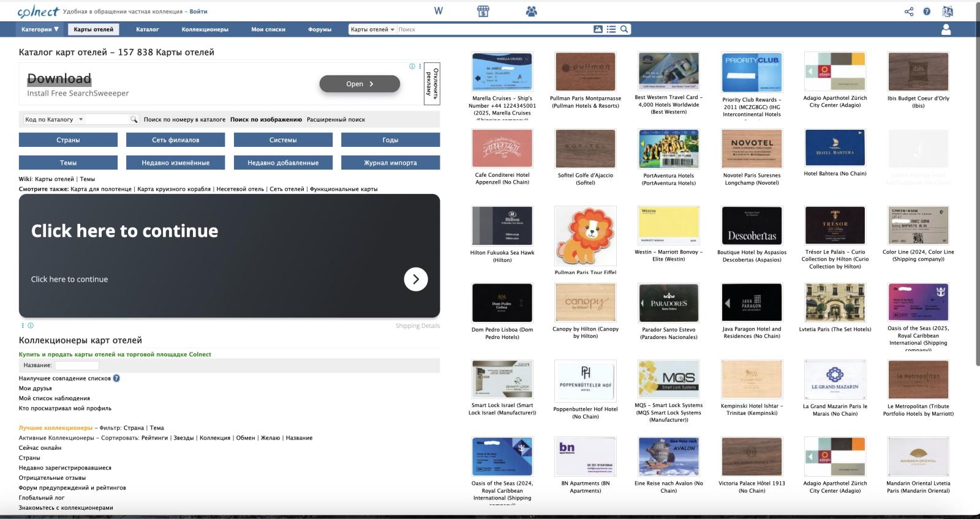Viewport: 980px width, 519px height.
Task: Click help icon beside Наилучшее совпадение списков
Action: [116, 378]
